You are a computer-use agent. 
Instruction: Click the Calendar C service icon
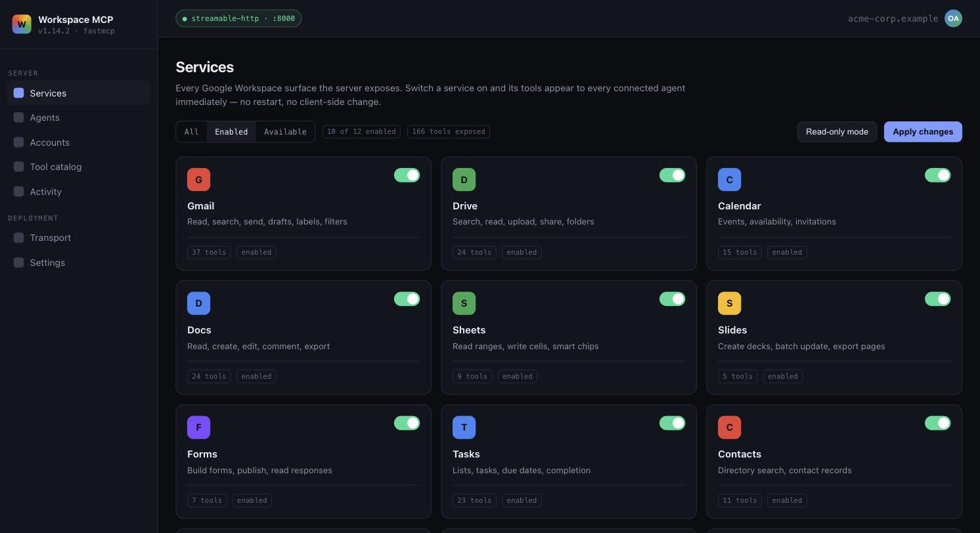click(x=729, y=179)
